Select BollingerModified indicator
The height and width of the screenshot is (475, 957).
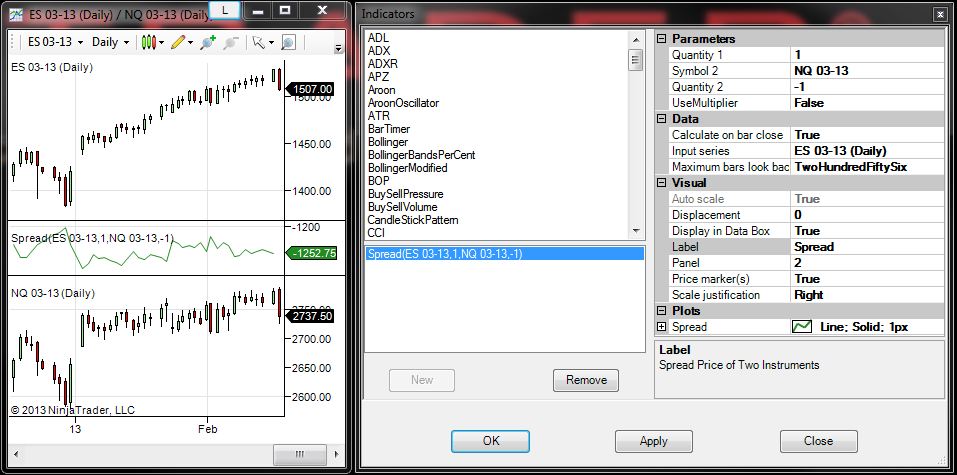coord(408,168)
